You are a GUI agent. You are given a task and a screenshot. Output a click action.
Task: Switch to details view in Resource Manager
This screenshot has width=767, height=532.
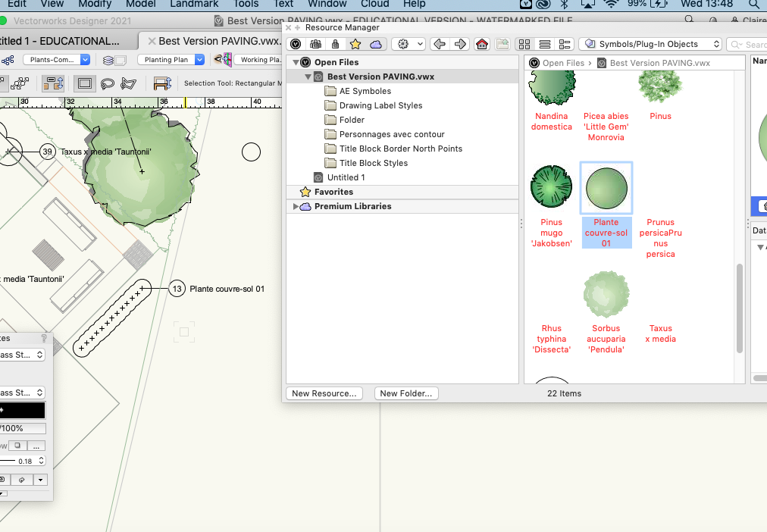pyautogui.click(x=564, y=44)
